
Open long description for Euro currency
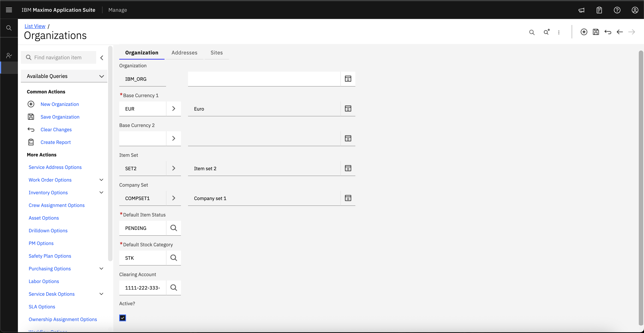click(348, 109)
